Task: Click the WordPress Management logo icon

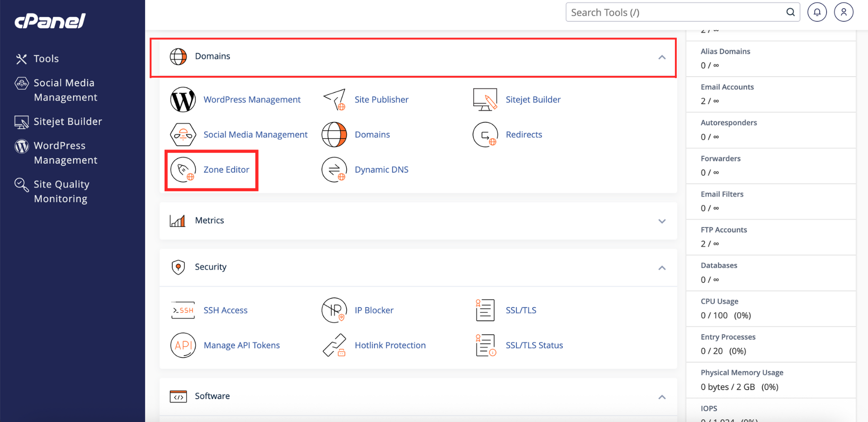Action: pos(183,99)
